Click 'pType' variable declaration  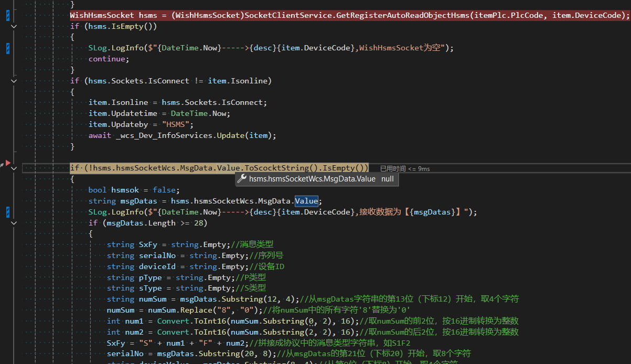coord(151,277)
